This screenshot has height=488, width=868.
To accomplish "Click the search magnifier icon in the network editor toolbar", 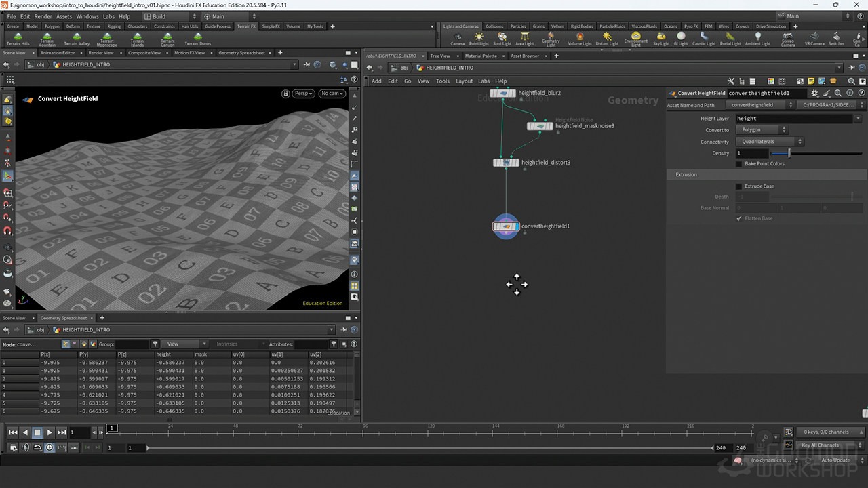I will 852,81.
